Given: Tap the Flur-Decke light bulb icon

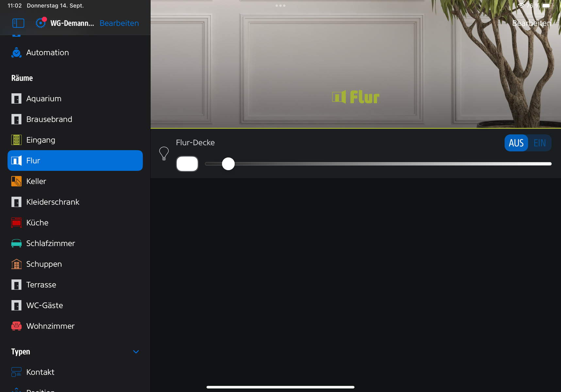Looking at the screenshot, I should tap(164, 153).
